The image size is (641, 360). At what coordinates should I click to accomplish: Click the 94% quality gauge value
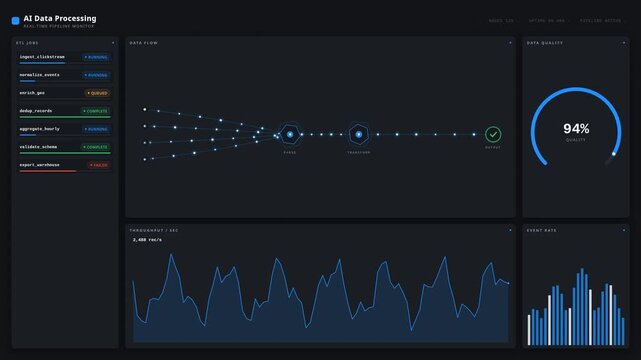(576, 129)
